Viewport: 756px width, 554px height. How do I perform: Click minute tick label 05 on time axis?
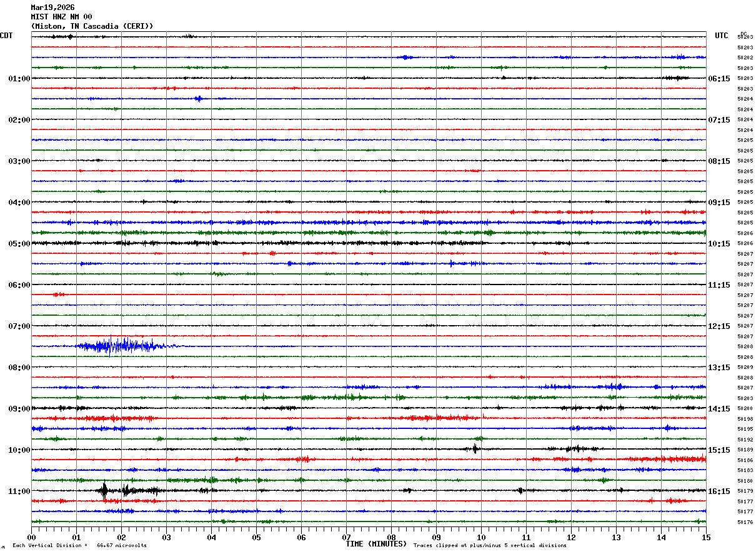click(256, 537)
